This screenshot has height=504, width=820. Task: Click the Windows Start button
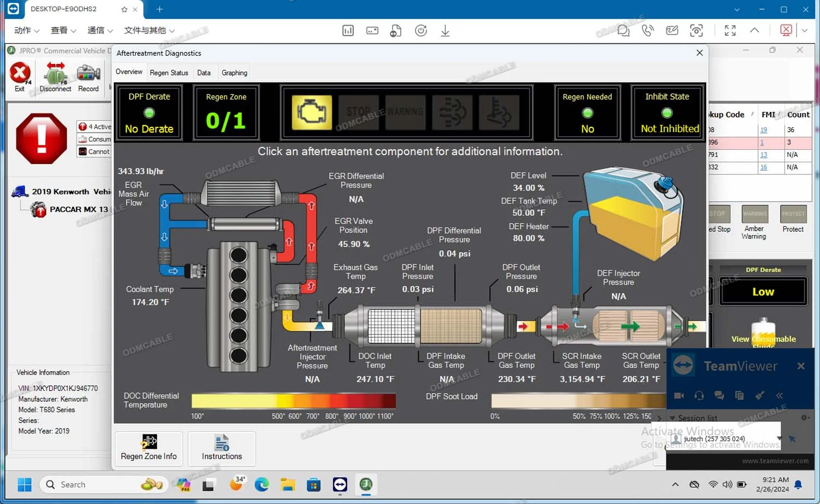point(24,484)
